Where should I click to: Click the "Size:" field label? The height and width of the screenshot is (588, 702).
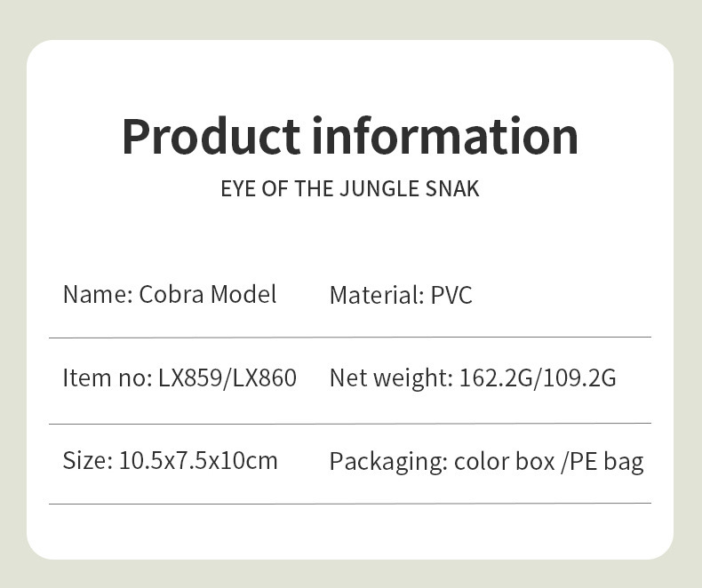coord(87,460)
